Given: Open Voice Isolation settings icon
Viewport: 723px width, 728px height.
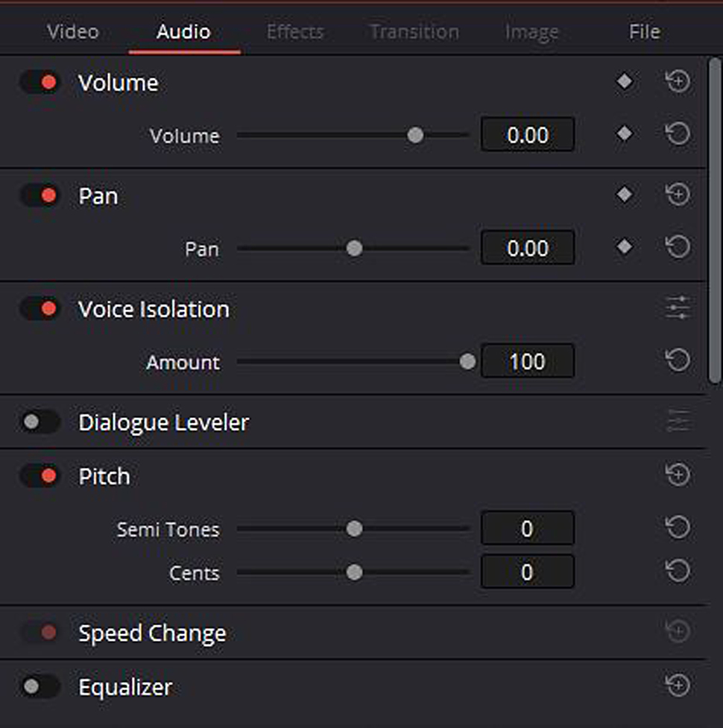Looking at the screenshot, I should click(x=678, y=308).
